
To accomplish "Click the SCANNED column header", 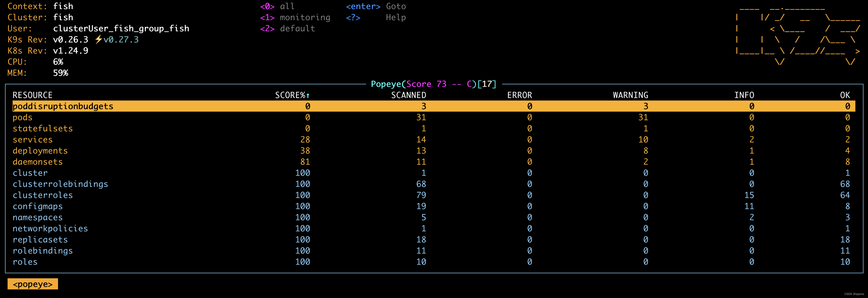I will pyautogui.click(x=409, y=95).
